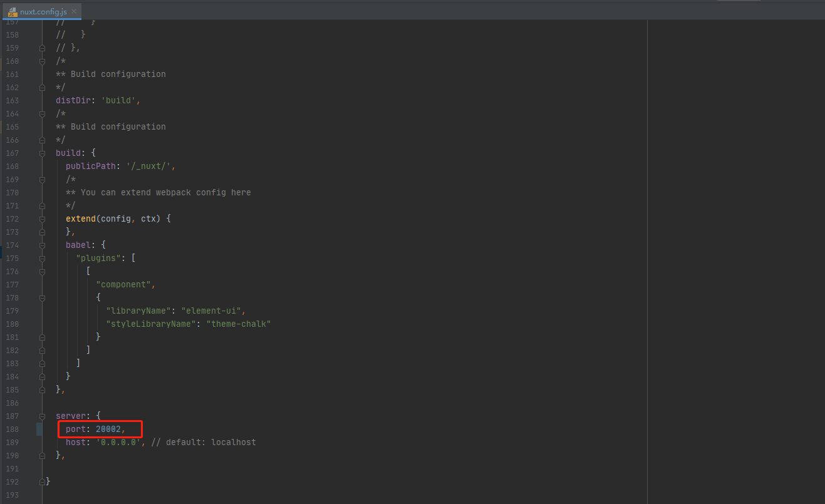Fold the comment starting at line 160
This screenshot has width=825, height=504.
pos(42,61)
